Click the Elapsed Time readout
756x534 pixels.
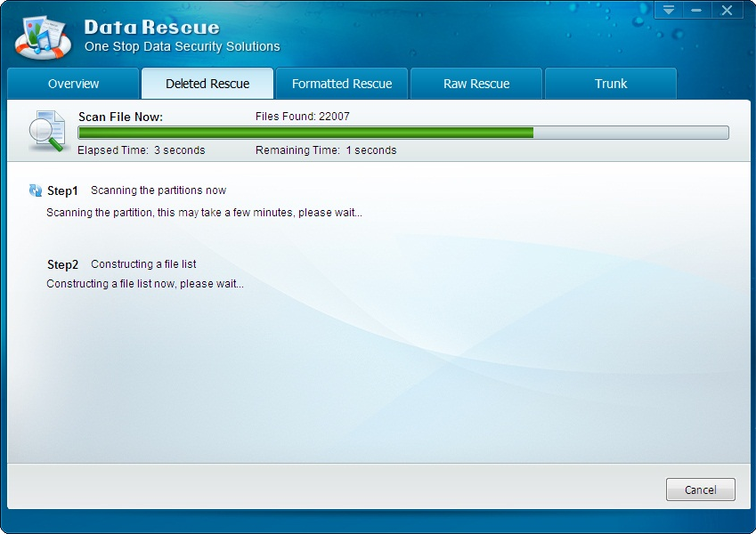(x=141, y=150)
